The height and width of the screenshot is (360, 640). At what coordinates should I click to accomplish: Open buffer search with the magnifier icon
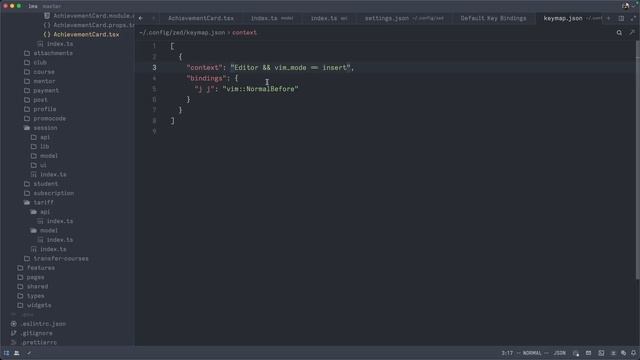point(619,33)
